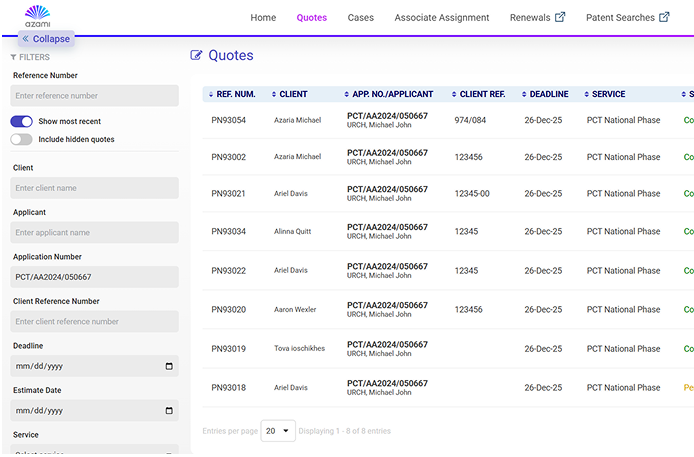Click the Azami logo
The height and width of the screenshot is (457, 694).
37,15
